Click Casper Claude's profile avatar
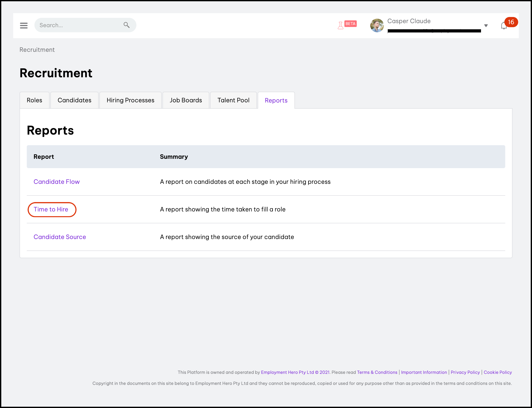Viewport: 532px width, 408px height. tap(377, 25)
